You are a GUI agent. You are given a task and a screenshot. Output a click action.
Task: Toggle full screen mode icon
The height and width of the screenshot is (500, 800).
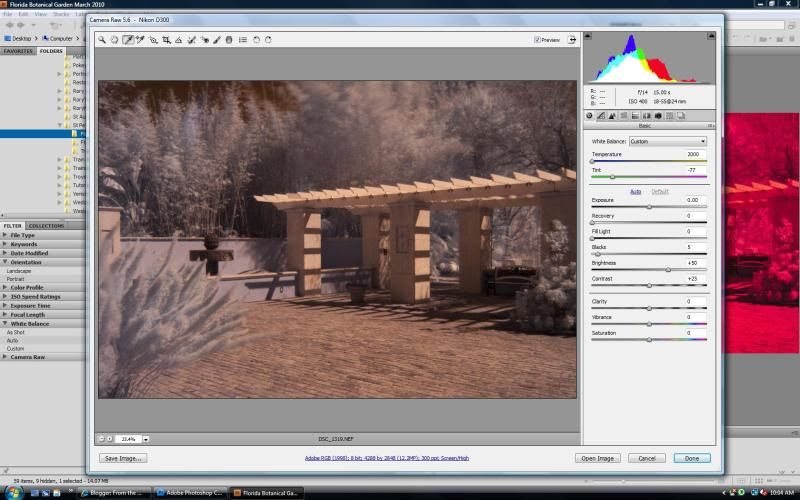[x=572, y=39]
